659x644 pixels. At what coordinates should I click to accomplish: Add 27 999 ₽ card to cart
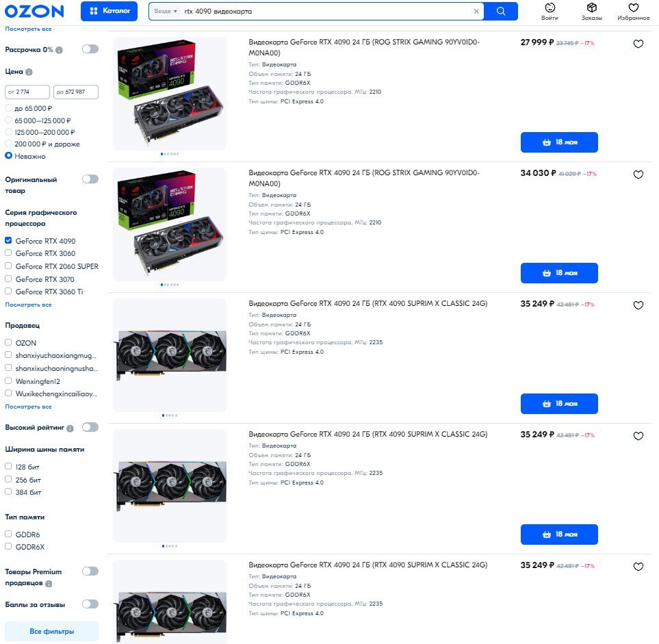tap(559, 142)
